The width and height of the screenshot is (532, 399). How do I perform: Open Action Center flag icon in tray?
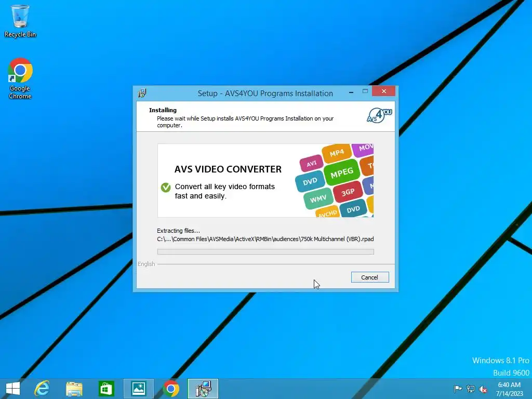[x=458, y=389]
